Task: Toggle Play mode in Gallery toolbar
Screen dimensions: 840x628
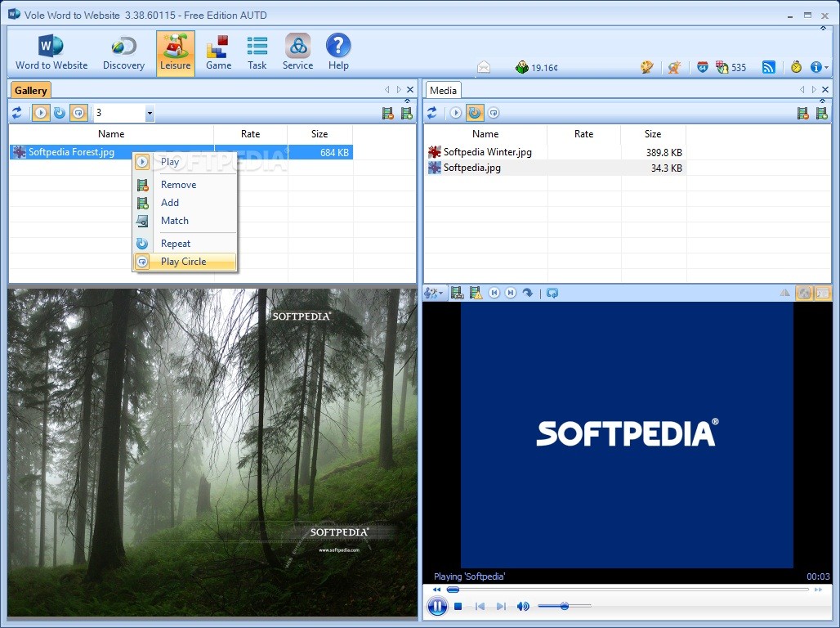Action: pos(41,113)
